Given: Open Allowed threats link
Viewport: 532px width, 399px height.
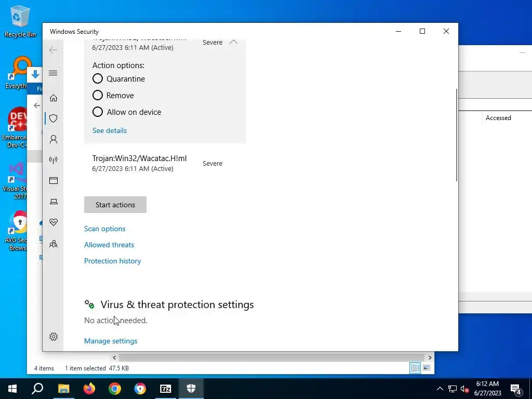Looking at the screenshot, I should click(x=109, y=245).
